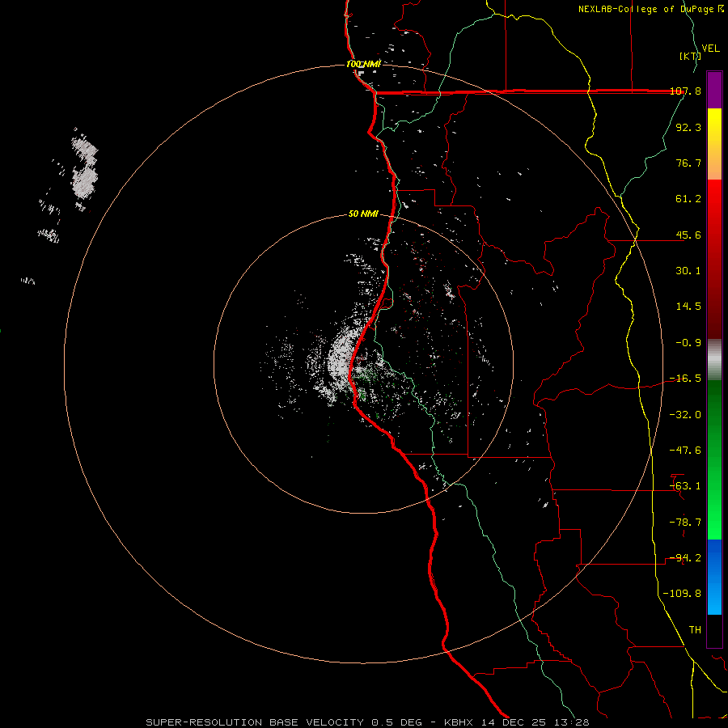Click the 107.8 velocity scale value

coord(685,91)
